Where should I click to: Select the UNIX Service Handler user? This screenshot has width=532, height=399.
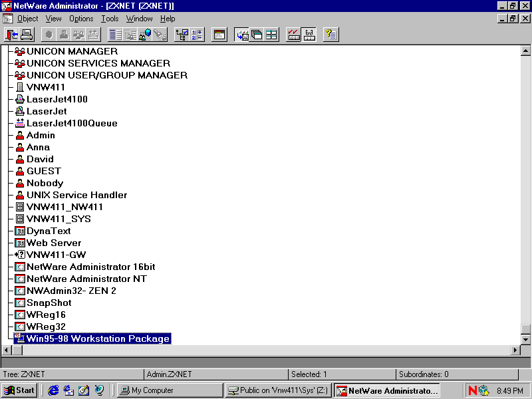pyautogui.click(x=71, y=195)
